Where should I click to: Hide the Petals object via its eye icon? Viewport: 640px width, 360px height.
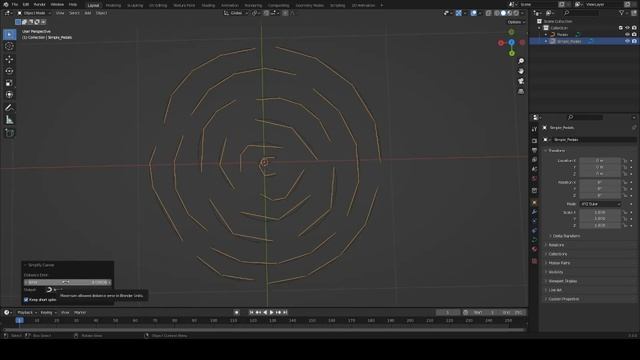pos(627,34)
